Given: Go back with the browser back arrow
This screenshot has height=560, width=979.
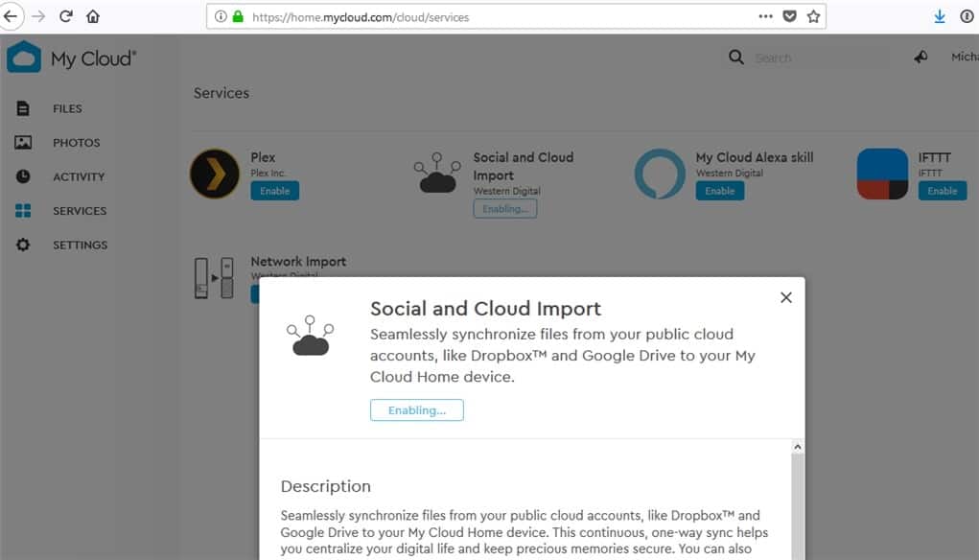Looking at the screenshot, I should pyautogui.click(x=11, y=16).
